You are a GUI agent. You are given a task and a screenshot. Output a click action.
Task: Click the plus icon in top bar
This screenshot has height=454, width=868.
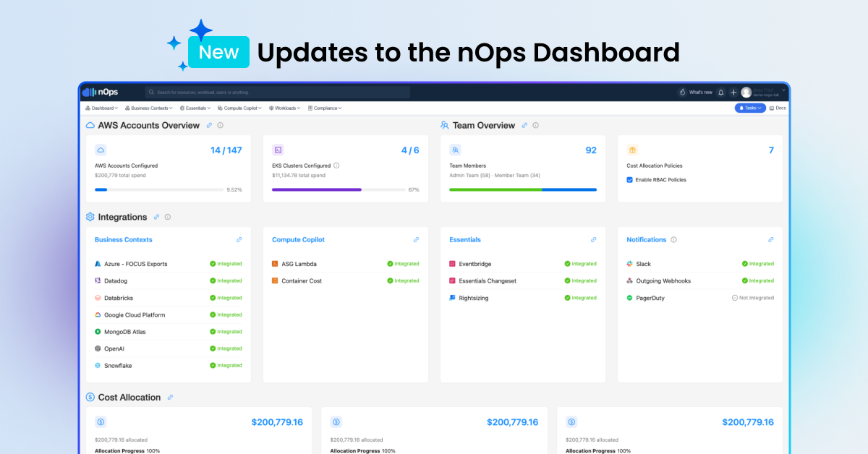(733, 93)
